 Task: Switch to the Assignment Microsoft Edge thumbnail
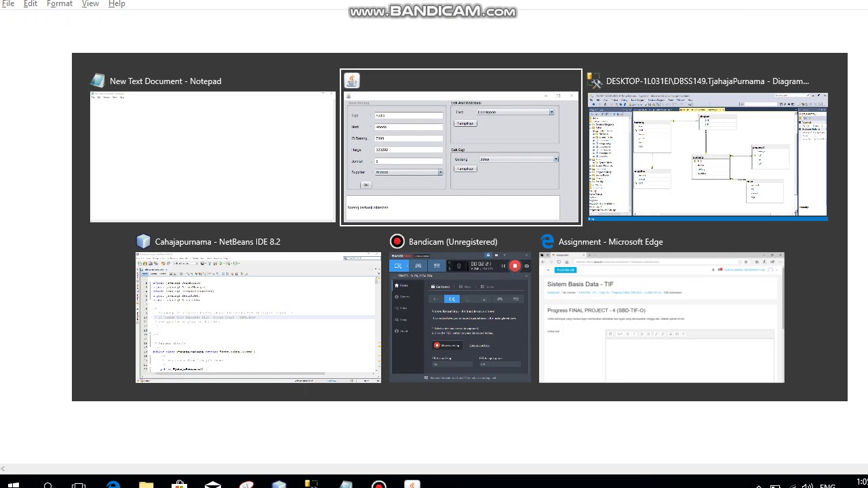click(x=662, y=317)
